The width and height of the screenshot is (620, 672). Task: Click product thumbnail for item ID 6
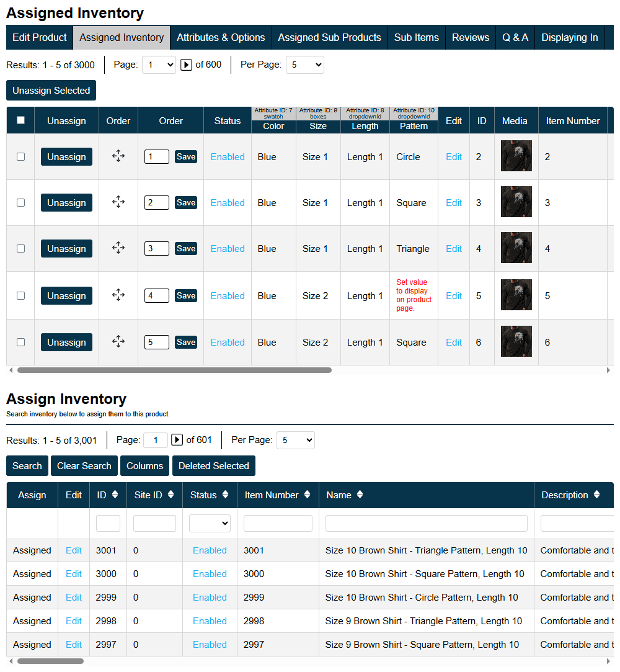point(516,341)
